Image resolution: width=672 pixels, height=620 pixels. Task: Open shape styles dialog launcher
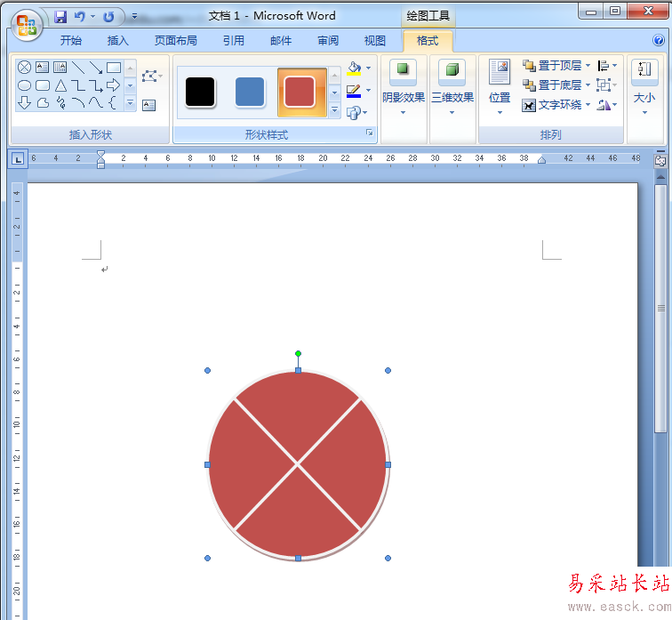370,133
